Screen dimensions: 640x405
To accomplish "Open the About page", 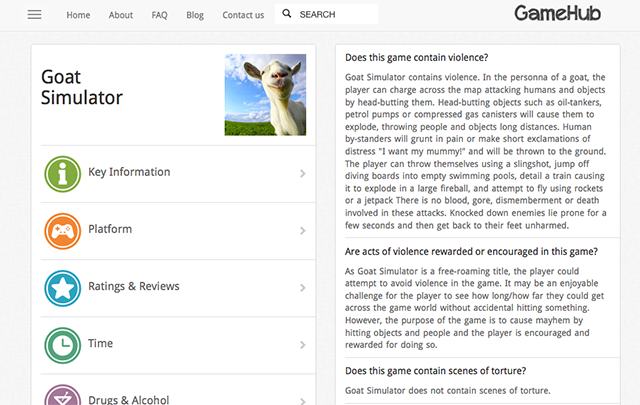I will tap(121, 15).
